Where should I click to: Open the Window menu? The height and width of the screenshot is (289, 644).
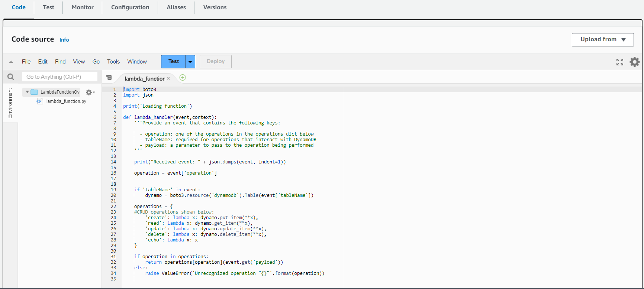point(137,62)
